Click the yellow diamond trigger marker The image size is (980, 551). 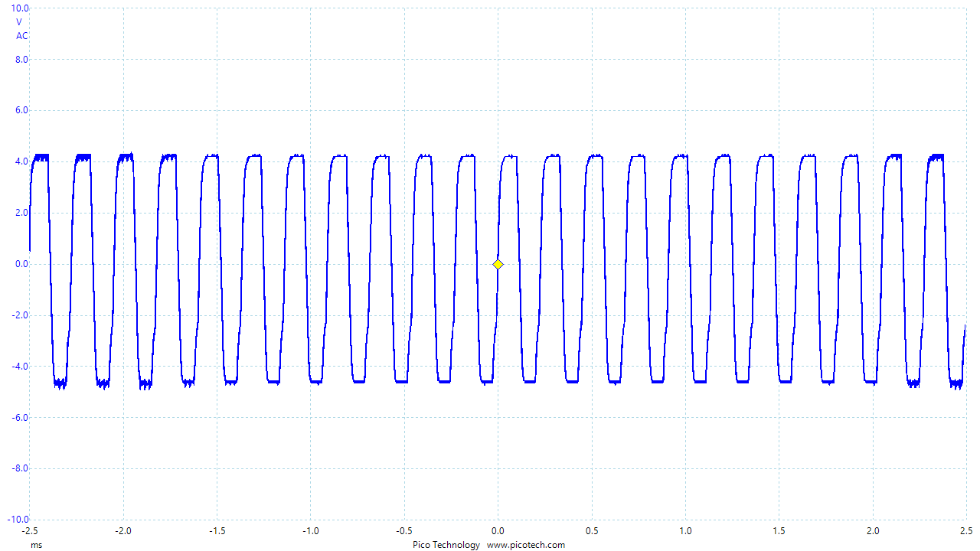click(x=498, y=265)
